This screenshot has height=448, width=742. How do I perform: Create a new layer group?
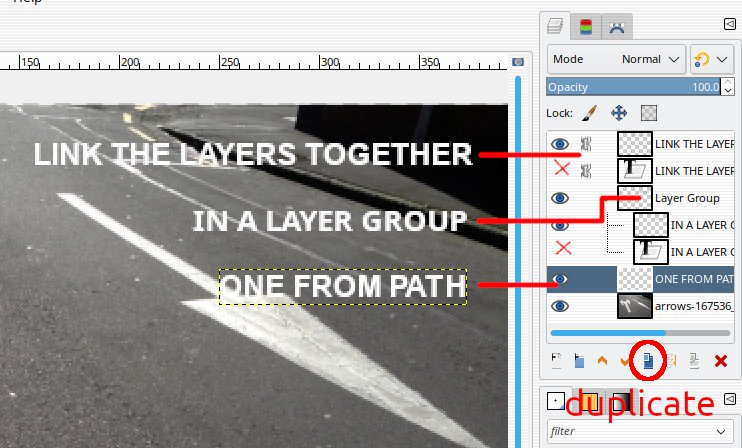coord(579,361)
